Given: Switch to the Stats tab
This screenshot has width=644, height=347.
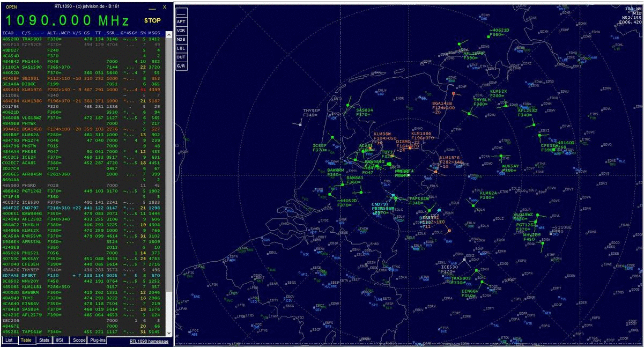Looking at the screenshot, I should click(44, 341).
